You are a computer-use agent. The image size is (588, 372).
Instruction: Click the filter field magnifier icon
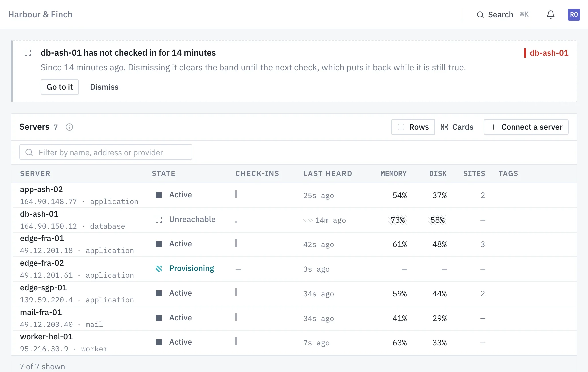pyautogui.click(x=29, y=152)
